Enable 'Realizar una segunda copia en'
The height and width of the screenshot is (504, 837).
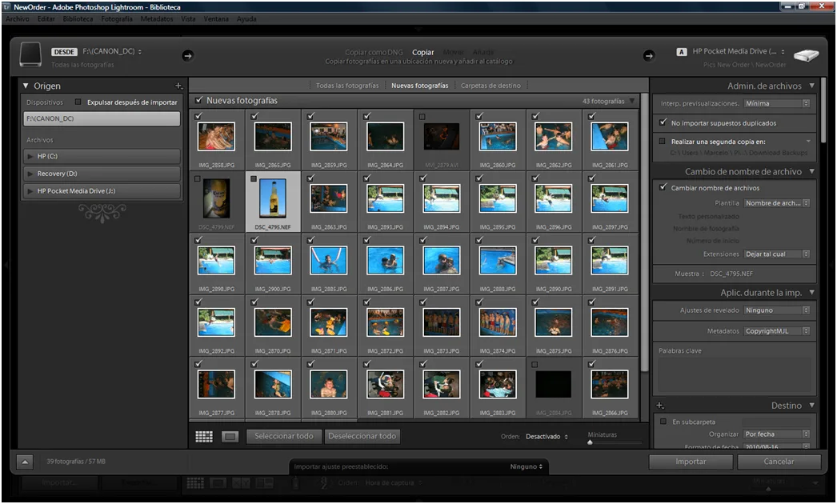(663, 141)
